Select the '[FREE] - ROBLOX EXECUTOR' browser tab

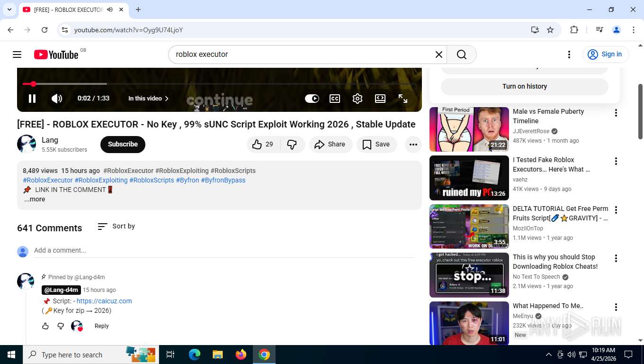(69, 9)
